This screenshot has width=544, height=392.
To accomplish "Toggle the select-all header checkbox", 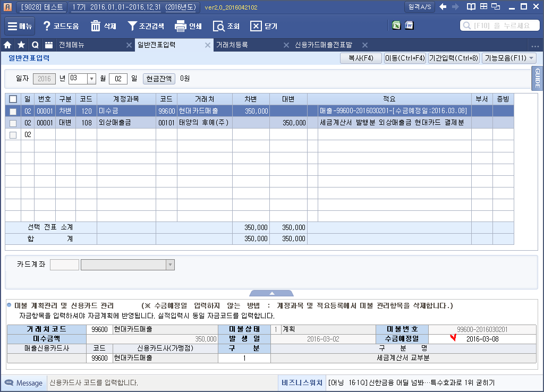I will pos(13,99).
